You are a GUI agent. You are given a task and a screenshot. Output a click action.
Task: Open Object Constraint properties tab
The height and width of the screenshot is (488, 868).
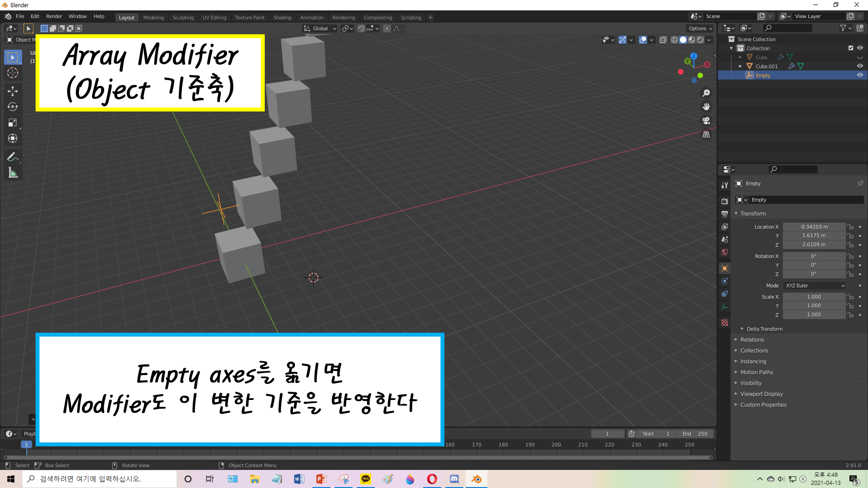724,294
